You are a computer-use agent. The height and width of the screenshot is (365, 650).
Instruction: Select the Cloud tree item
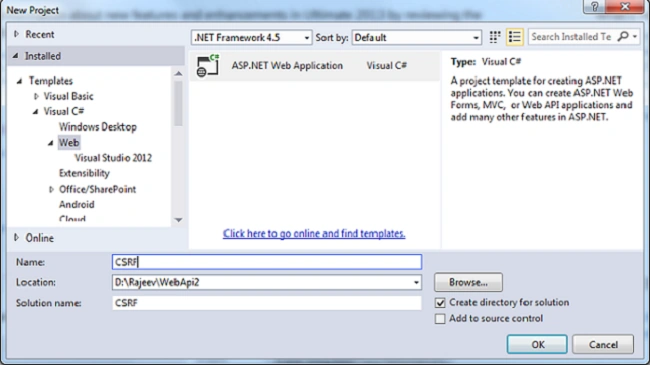coord(73,219)
